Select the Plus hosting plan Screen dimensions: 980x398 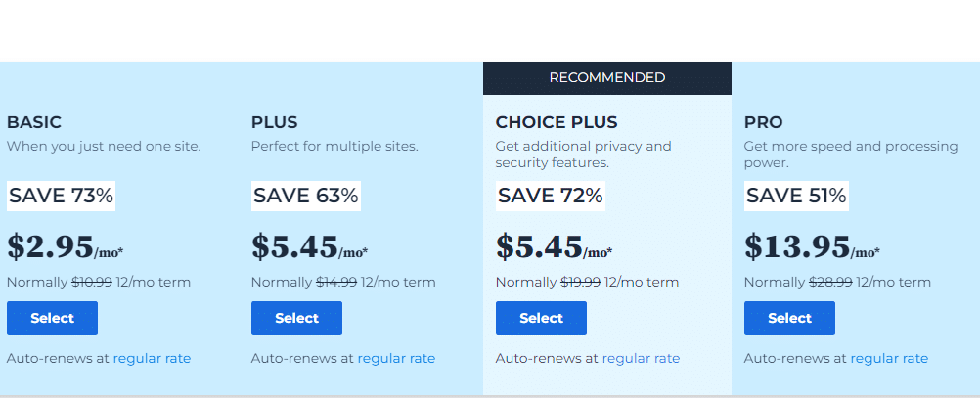(x=296, y=318)
